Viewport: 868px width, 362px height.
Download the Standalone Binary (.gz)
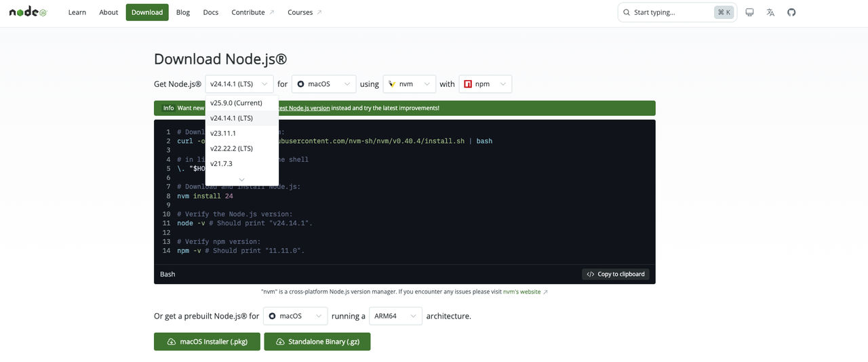317,342
